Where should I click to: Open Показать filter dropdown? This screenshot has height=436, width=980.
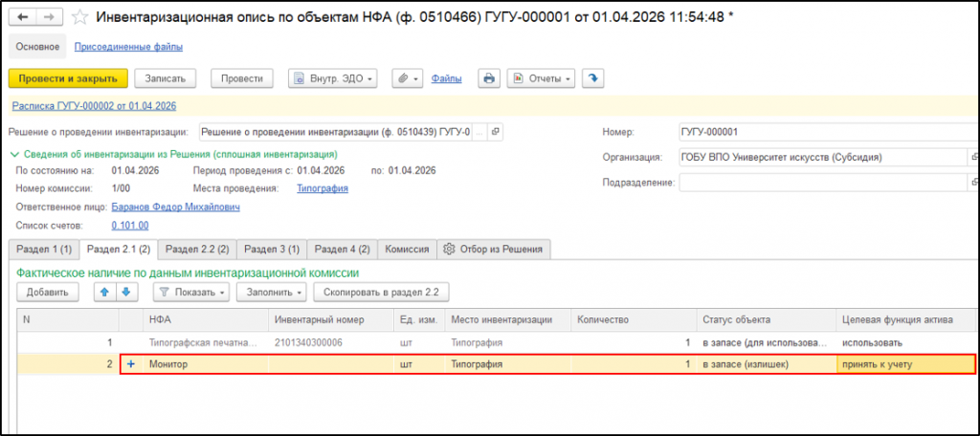(x=191, y=292)
